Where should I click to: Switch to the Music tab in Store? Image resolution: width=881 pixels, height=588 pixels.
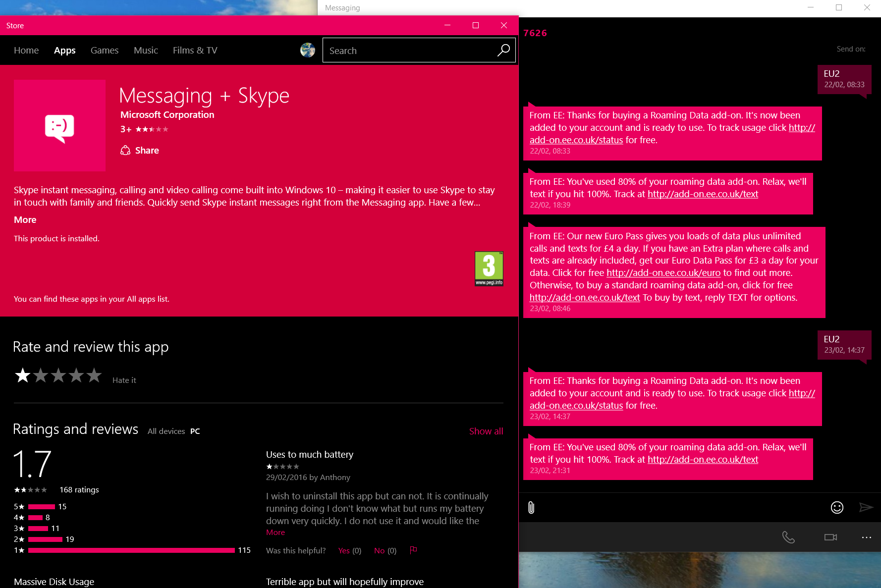(146, 50)
